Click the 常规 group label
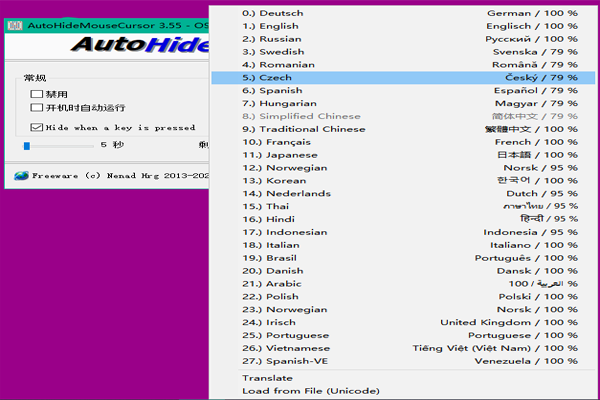The width and height of the screenshot is (600, 400). click(x=35, y=78)
